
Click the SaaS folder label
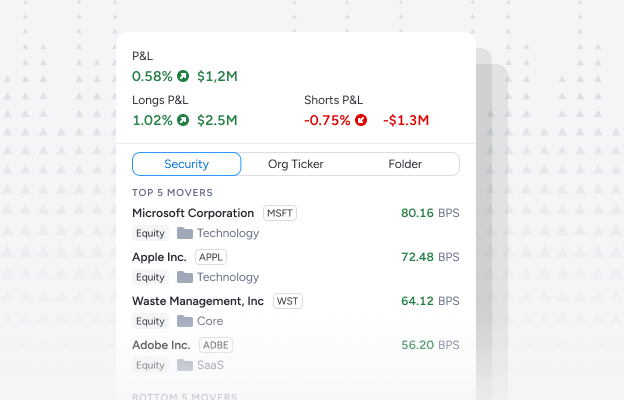pos(211,365)
